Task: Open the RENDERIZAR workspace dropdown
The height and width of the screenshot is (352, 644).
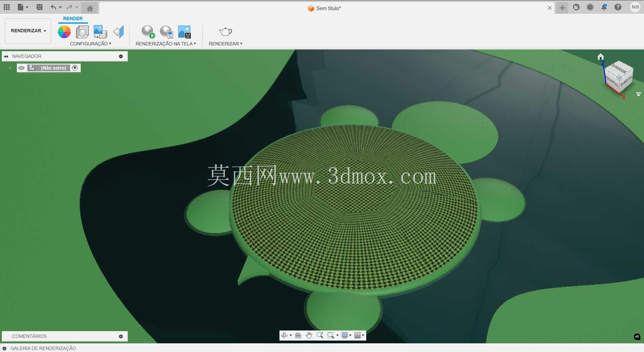Action: 28,31
